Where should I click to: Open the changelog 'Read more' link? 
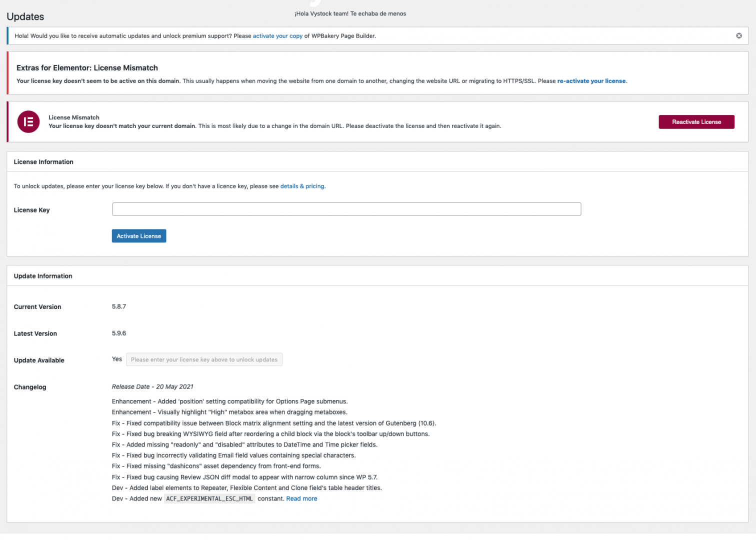point(301,499)
